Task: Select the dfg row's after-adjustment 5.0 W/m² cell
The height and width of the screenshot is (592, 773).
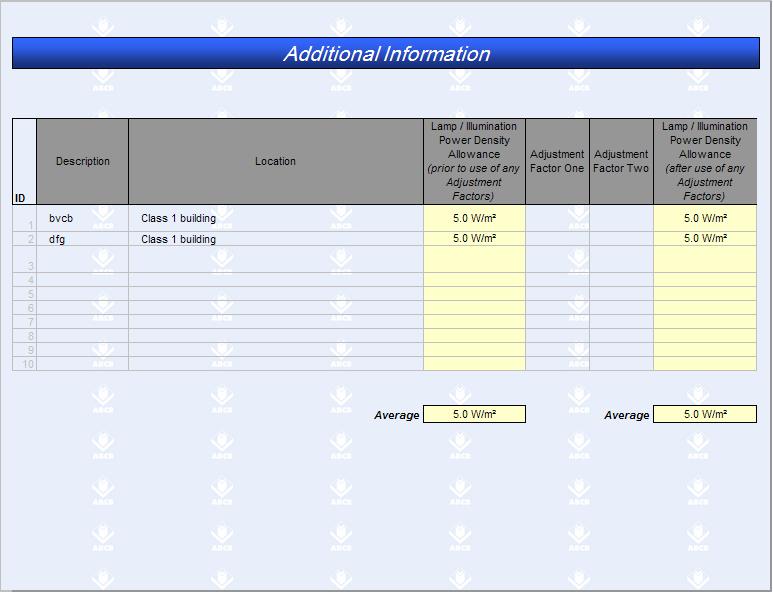Action: (x=705, y=239)
